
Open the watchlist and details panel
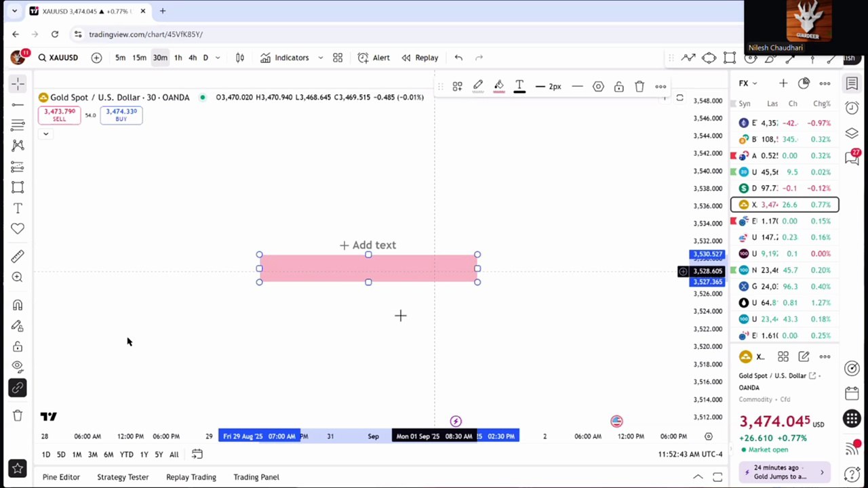click(852, 83)
